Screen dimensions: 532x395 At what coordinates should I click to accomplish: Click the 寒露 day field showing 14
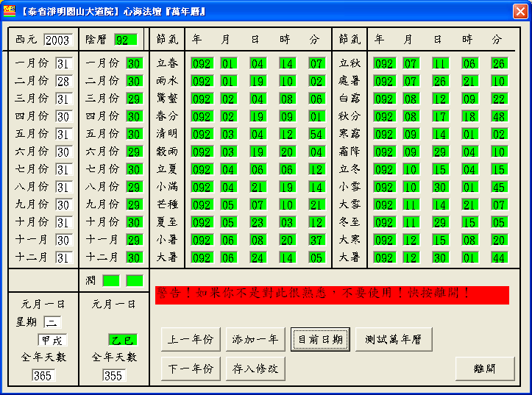click(441, 134)
